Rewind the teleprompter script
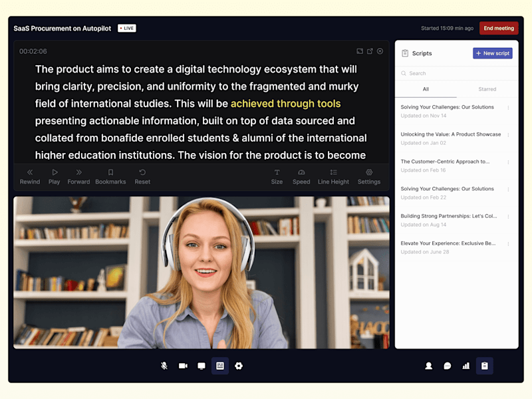Viewport: 532px width, 399px height. pos(30,177)
